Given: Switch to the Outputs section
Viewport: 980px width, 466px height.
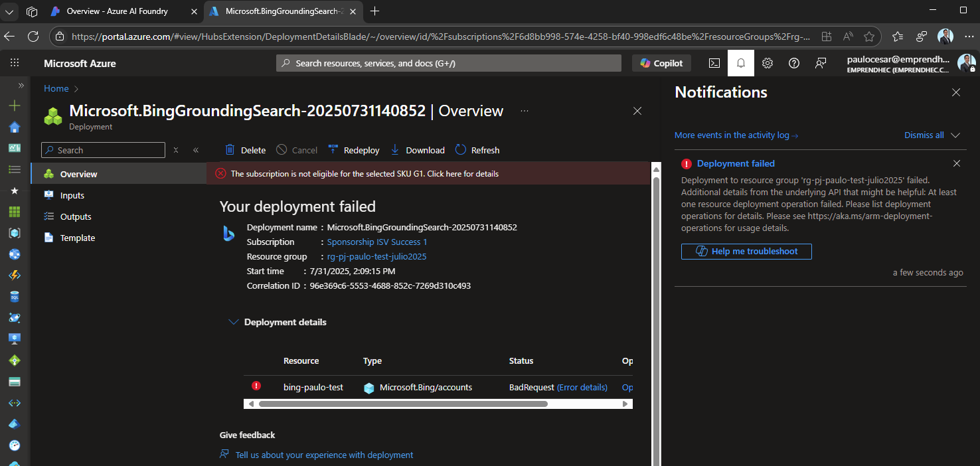Looking at the screenshot, I should pos(75,216).
